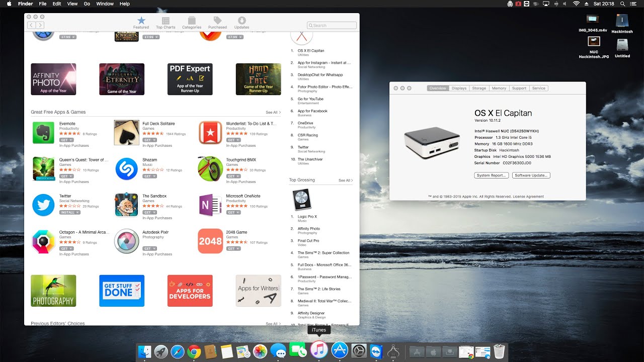Open Safari from the Dock
The width and height of the screenshot is (644, 362).
(x=178, y=351)
